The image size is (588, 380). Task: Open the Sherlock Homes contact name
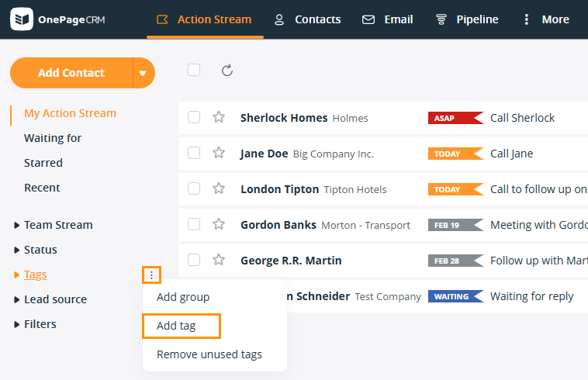pyautogui.click(x=284, y=118)
